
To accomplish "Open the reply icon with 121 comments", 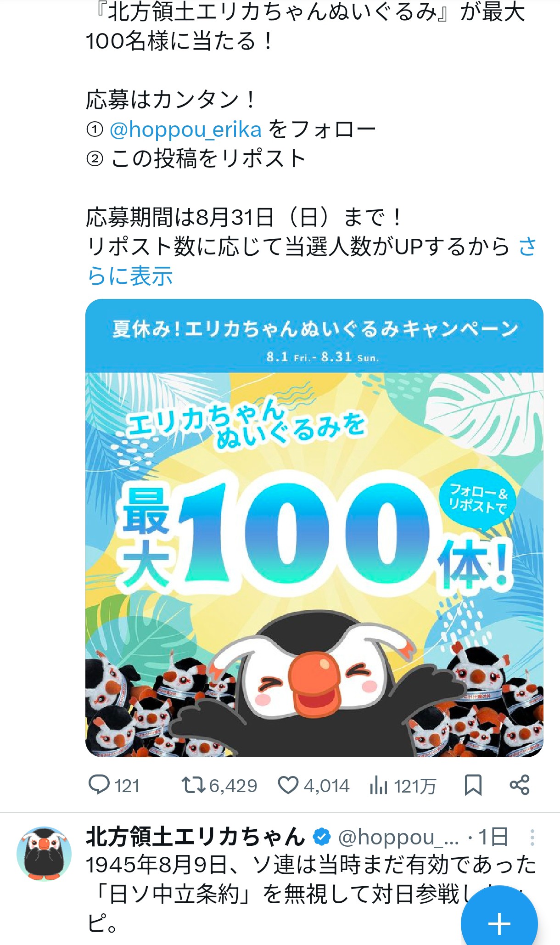I will [x=99, y=785].
